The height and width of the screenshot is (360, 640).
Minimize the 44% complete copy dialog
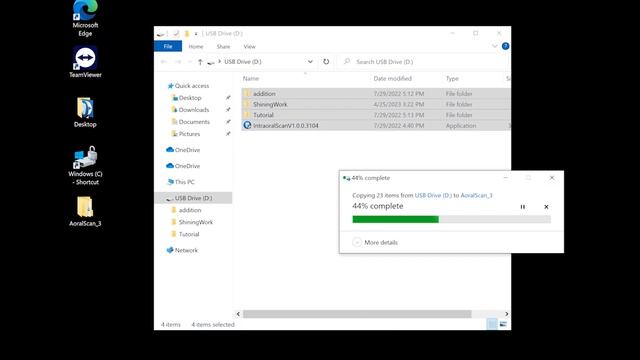point(505,178)
